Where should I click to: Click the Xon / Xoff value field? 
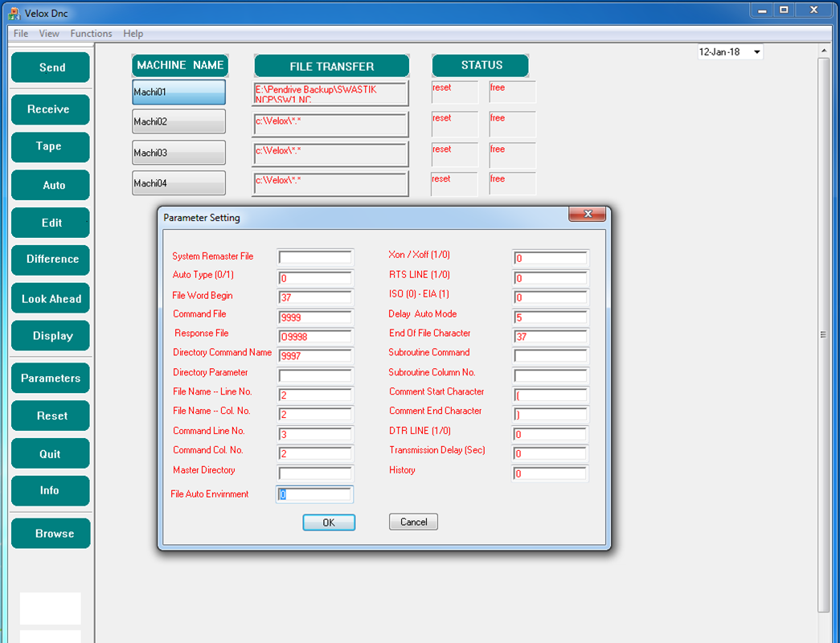(551, 259)
